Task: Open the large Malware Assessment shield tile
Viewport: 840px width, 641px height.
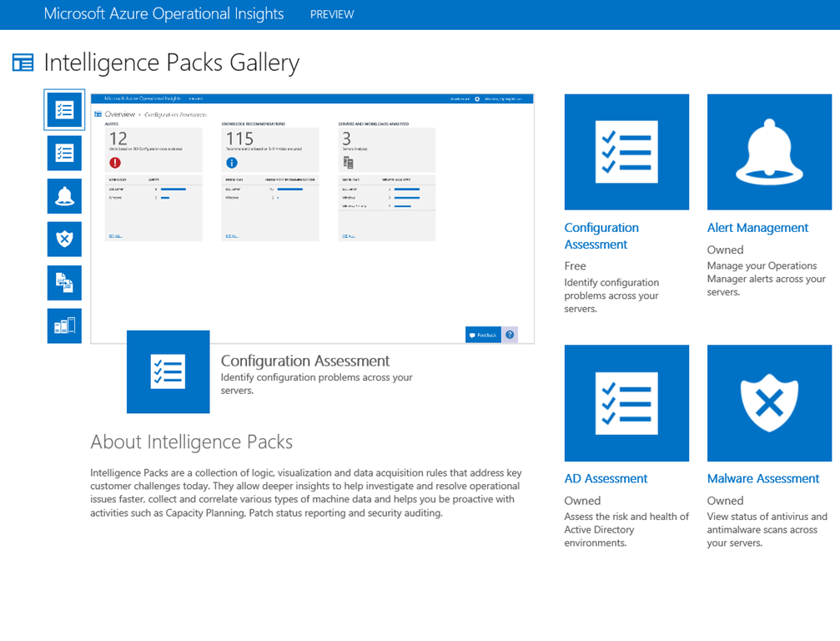Action: tap(769, 403)
